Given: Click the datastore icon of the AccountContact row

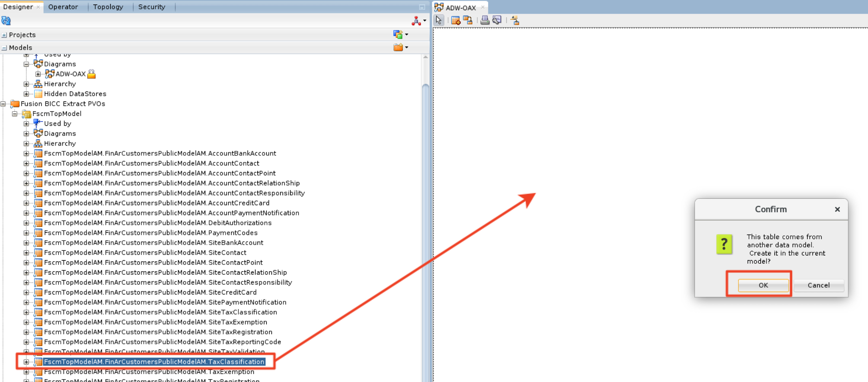Looking at the screenshot, I should 38,163.
